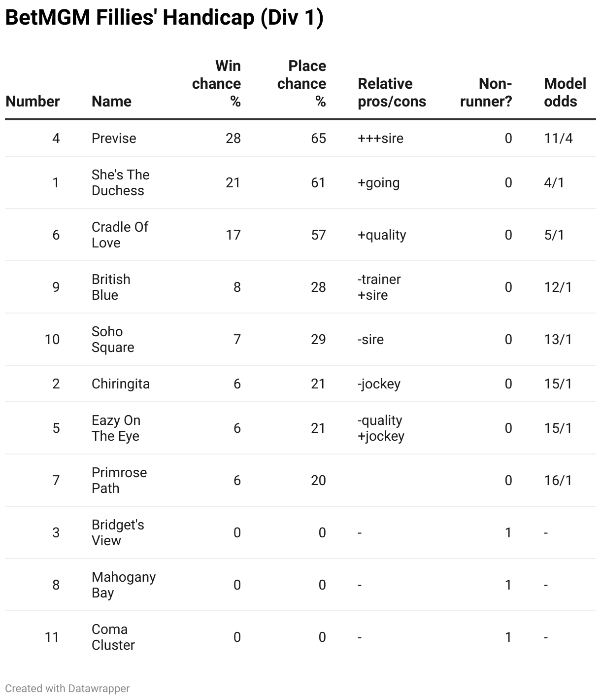Click the Model odds column header
The height and width of the screenshot is (700, 601).
[565, 93]
